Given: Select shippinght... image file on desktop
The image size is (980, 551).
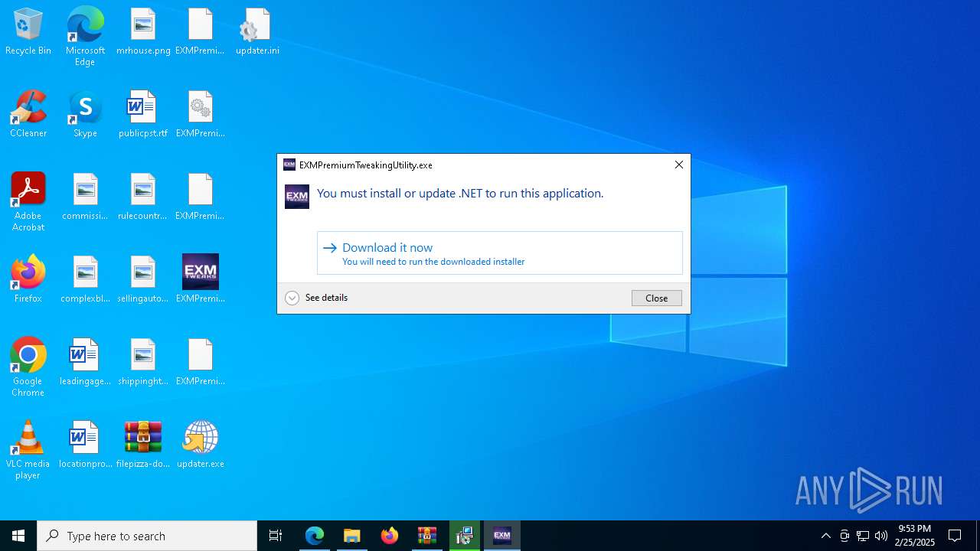Looking at the screenshot, I should click(143, 363).
